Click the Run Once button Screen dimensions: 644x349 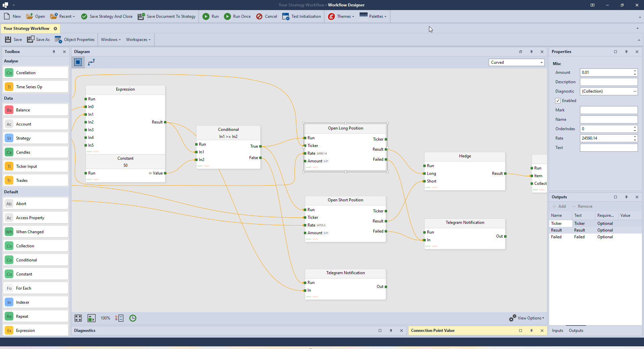click(x=237, y=16)
